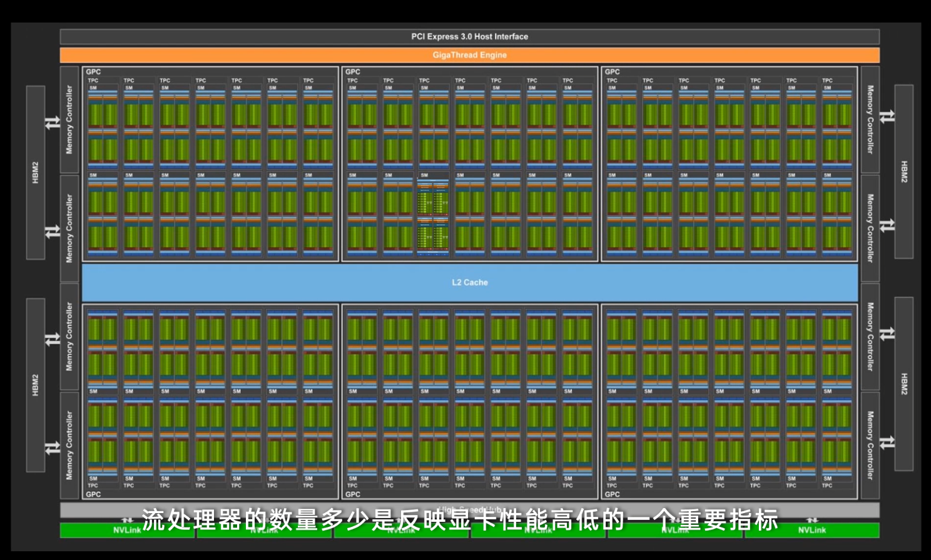The image size is (931, 560).
Task: Select third-from-top Memory Controller on right side
Action: coord(870,337)
